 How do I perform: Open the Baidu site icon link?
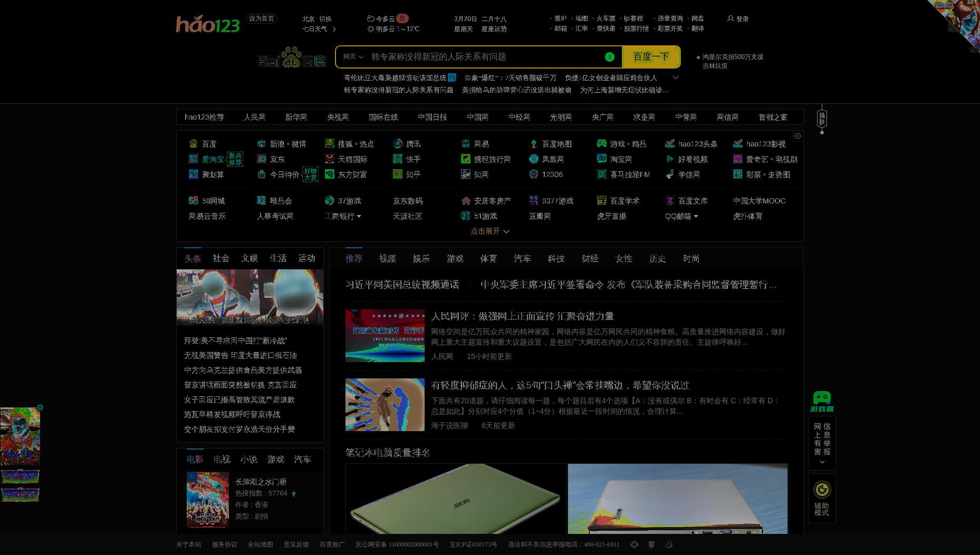pyautogui.click(x=194, y=144)
